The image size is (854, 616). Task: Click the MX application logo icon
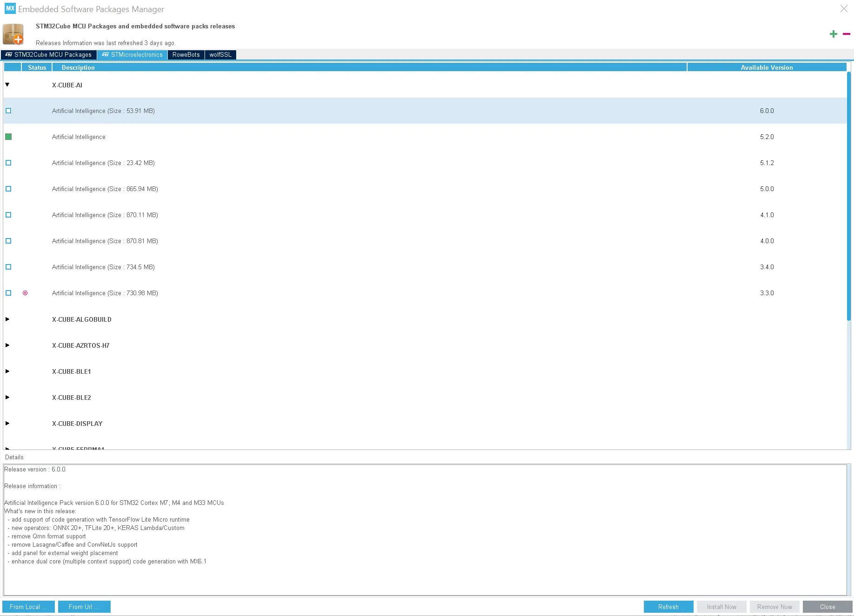[10, 9]
